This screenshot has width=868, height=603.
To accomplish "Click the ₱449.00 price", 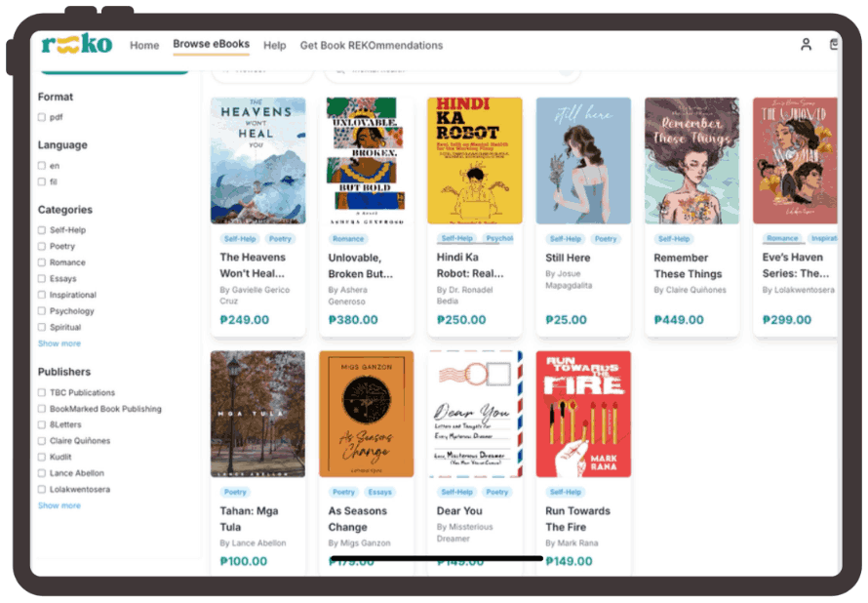I will 679,319.
